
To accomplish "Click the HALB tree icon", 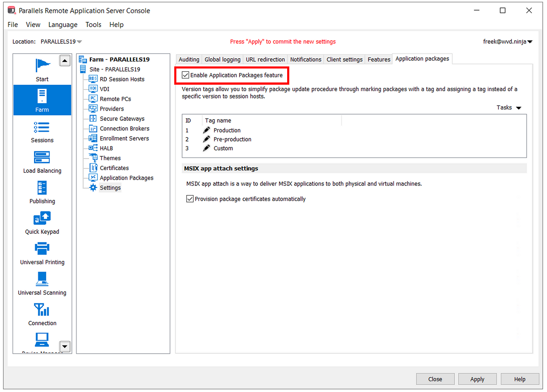I will [93, 148].
